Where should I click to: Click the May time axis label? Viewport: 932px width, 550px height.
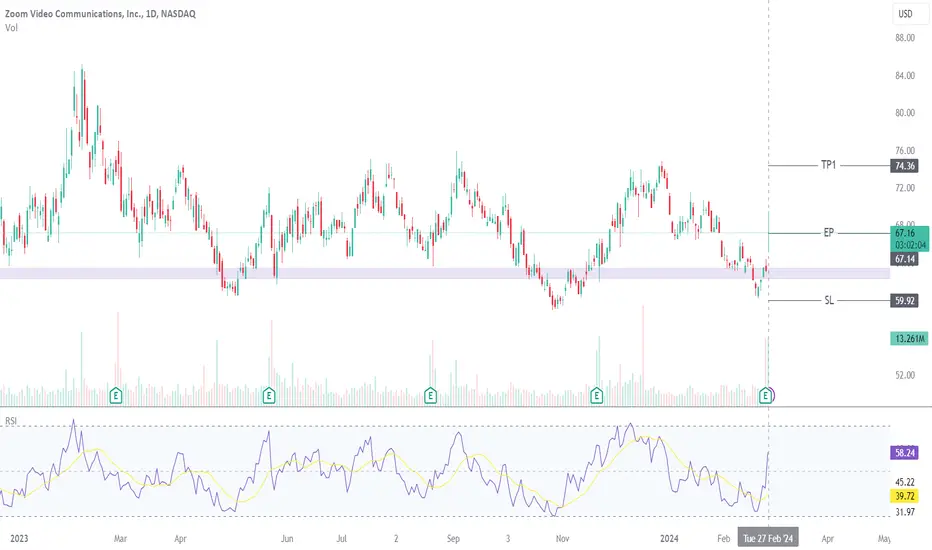(884, 539)
